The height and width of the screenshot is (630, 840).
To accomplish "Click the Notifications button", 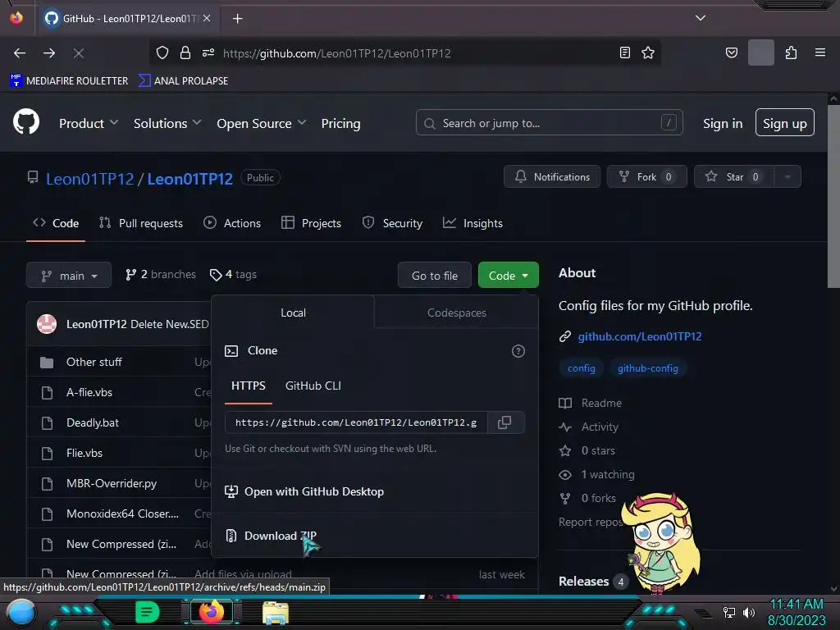I will pos(552,177).
